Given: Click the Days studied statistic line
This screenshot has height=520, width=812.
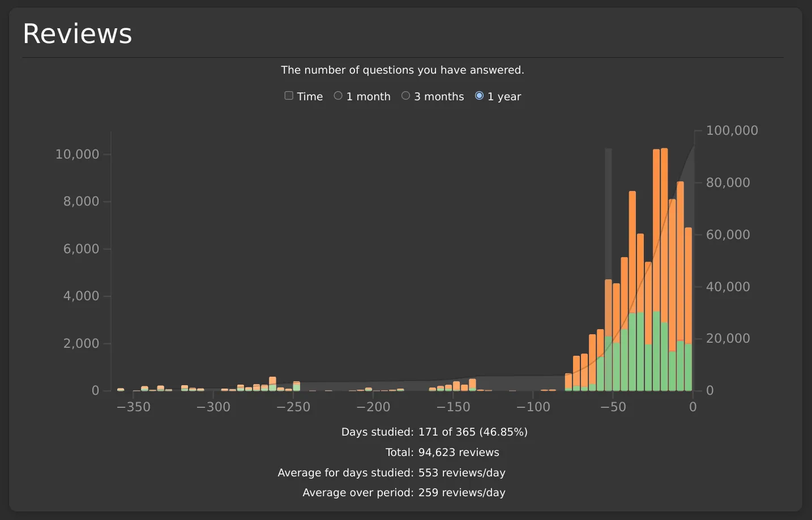Looking at the screenshot, I should tap(434, 432).
